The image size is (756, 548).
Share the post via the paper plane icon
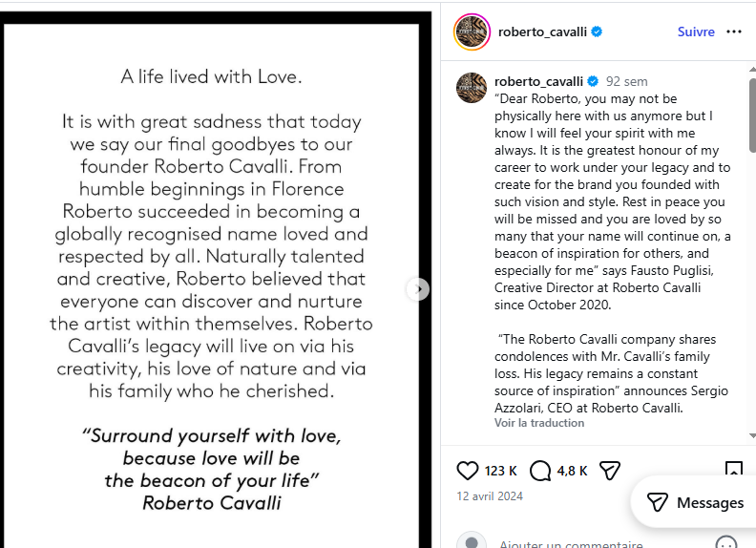click(610, 471)
